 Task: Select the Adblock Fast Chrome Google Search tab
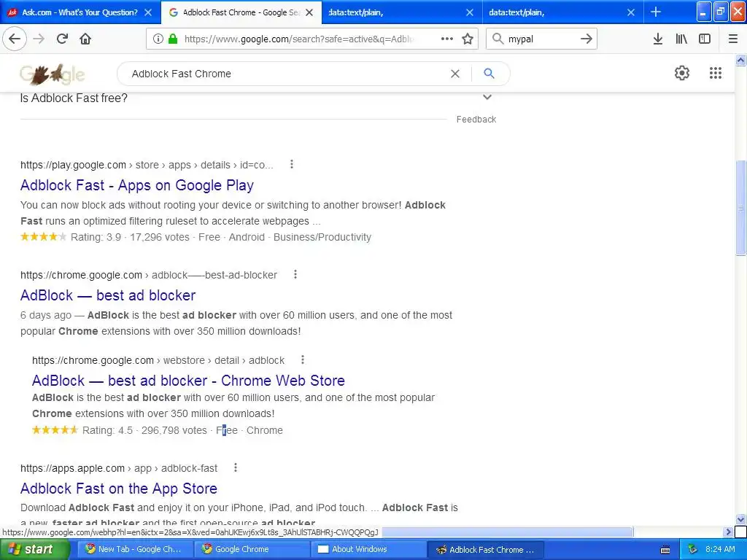click(x=241, y=12)
